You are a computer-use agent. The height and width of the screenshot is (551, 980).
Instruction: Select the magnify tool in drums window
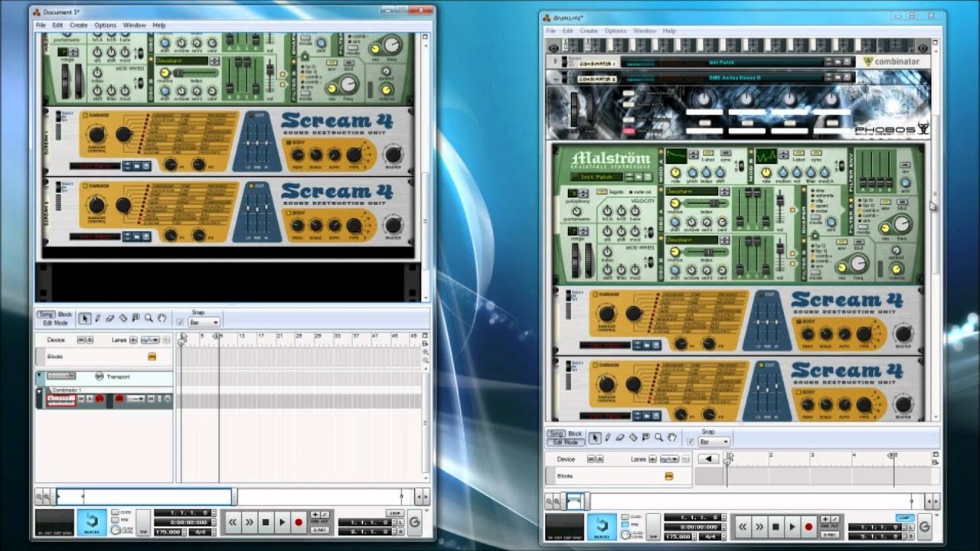[658, 438]
